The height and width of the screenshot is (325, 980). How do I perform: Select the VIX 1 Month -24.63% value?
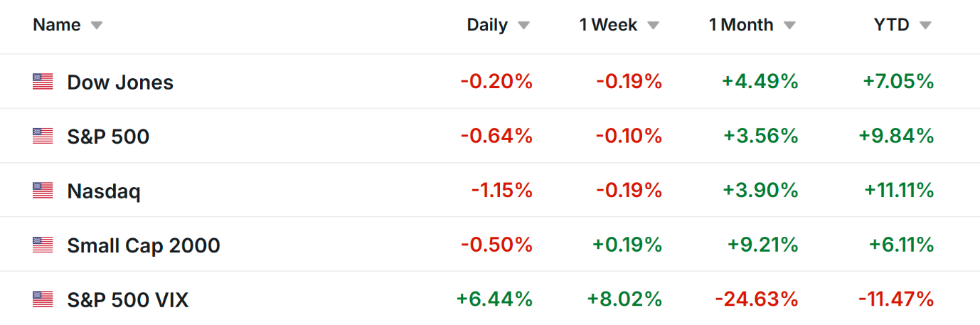tap(756, 299)
